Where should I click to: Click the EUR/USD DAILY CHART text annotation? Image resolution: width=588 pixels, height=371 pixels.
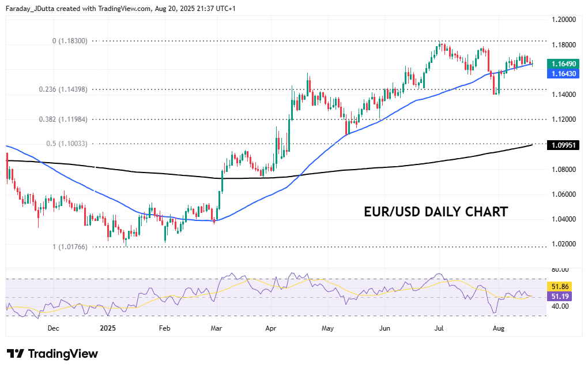436,212
